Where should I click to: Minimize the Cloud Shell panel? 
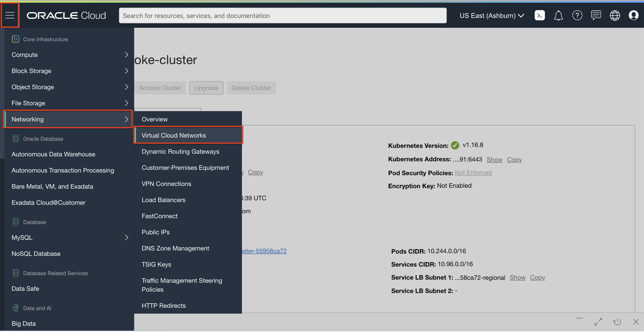[x=580, y=319]
